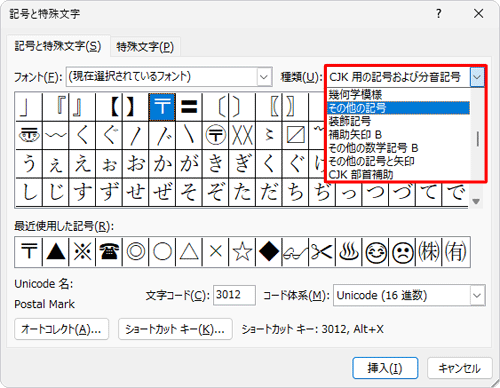Choose the ㈲ parenthesized yuu recent symbol
The image size is (500, 388).
pyautogui.click(x=456, y=252)
